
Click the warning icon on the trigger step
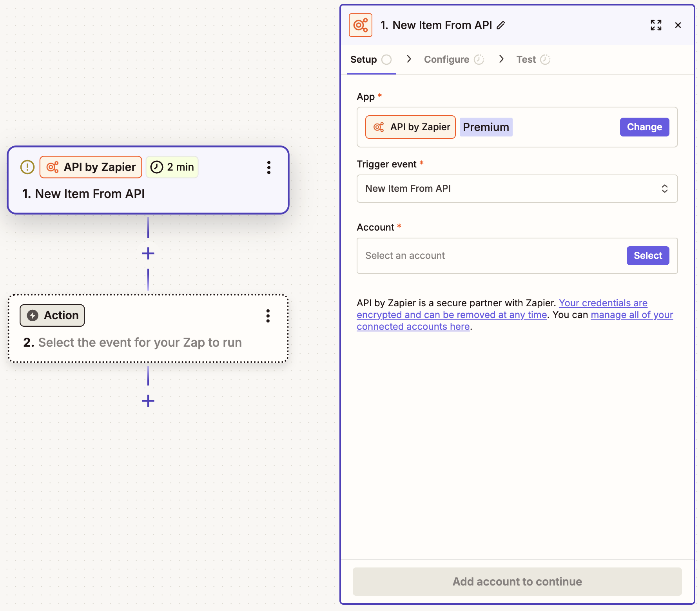coord(27,167)
